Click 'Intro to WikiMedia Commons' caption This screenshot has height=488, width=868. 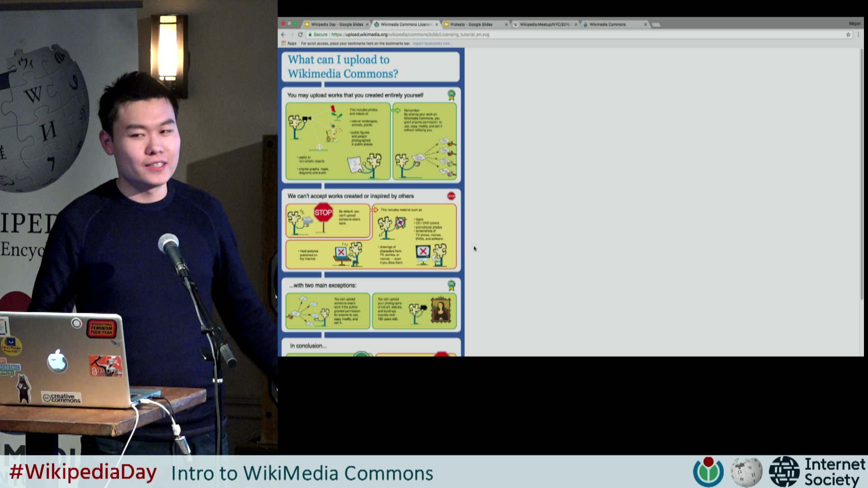coord(302,473)
